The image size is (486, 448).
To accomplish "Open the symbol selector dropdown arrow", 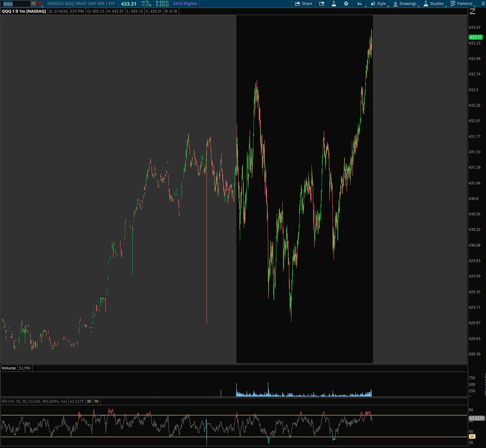I will (x=33, y=4).
